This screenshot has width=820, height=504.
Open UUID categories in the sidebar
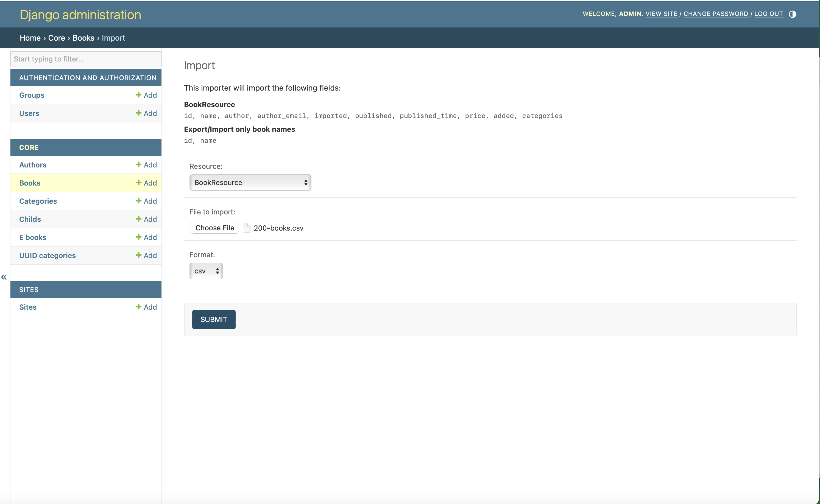pyautogui.click(x=47, y=255)
